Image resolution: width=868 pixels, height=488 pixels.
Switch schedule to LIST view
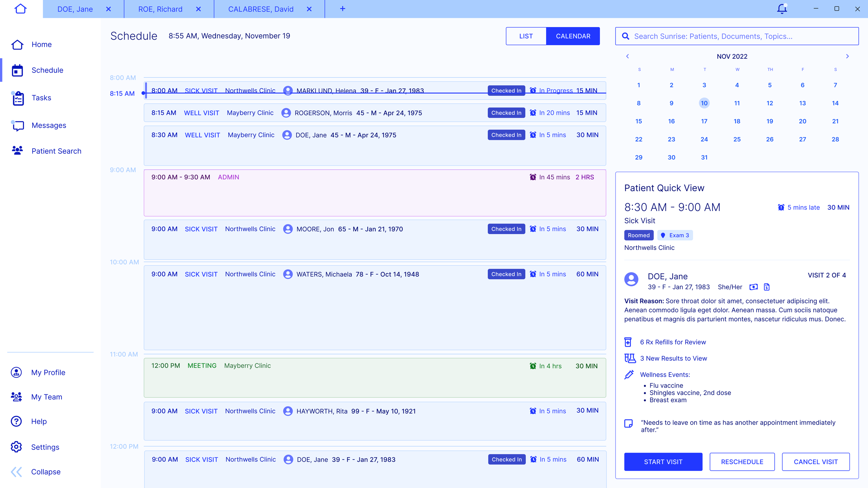526,36
